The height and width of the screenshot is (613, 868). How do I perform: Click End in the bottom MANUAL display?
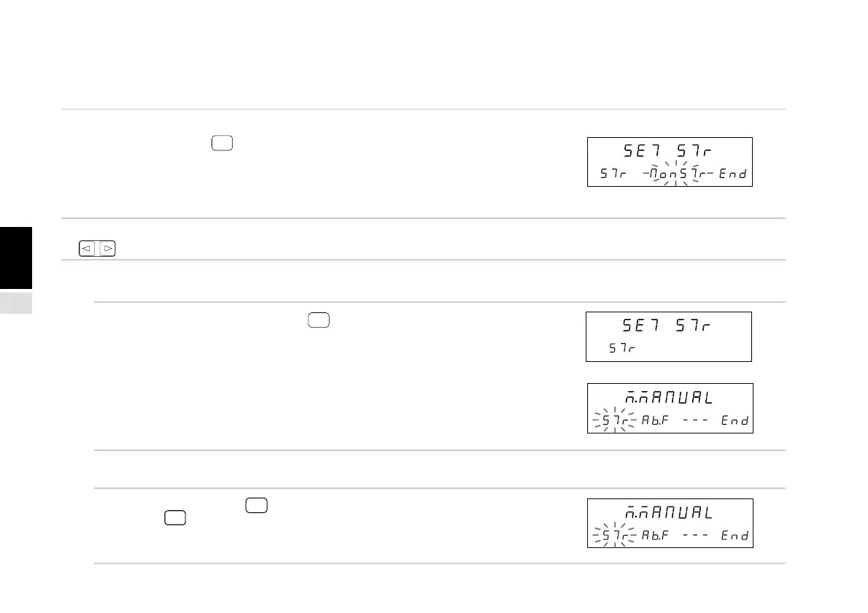click(x=735, y=536)
